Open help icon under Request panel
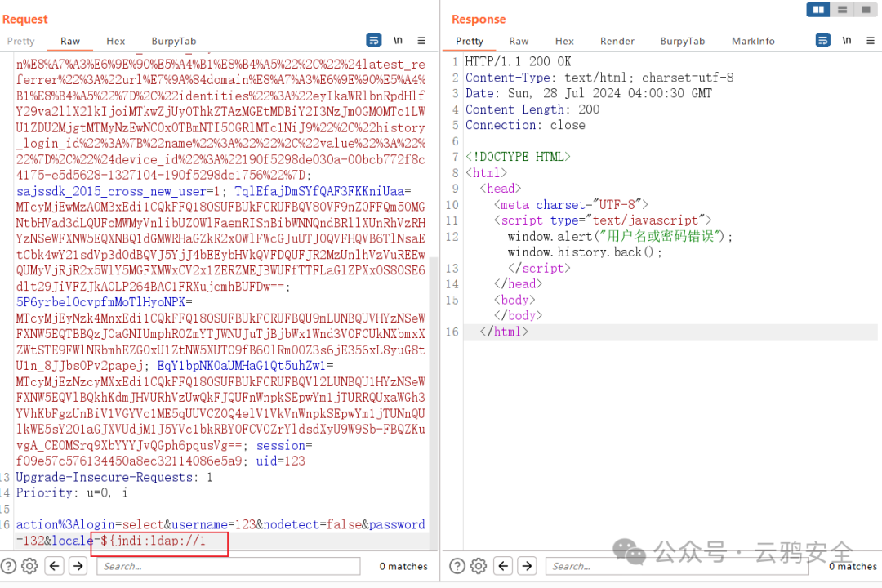 coord(8,566)
